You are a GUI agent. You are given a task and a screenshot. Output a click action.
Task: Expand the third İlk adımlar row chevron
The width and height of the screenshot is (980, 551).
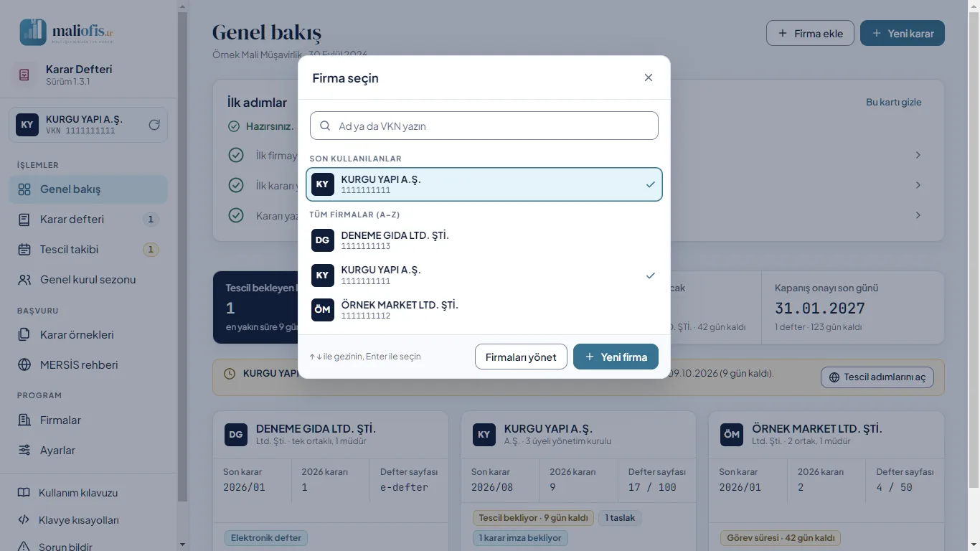point(918,215)
